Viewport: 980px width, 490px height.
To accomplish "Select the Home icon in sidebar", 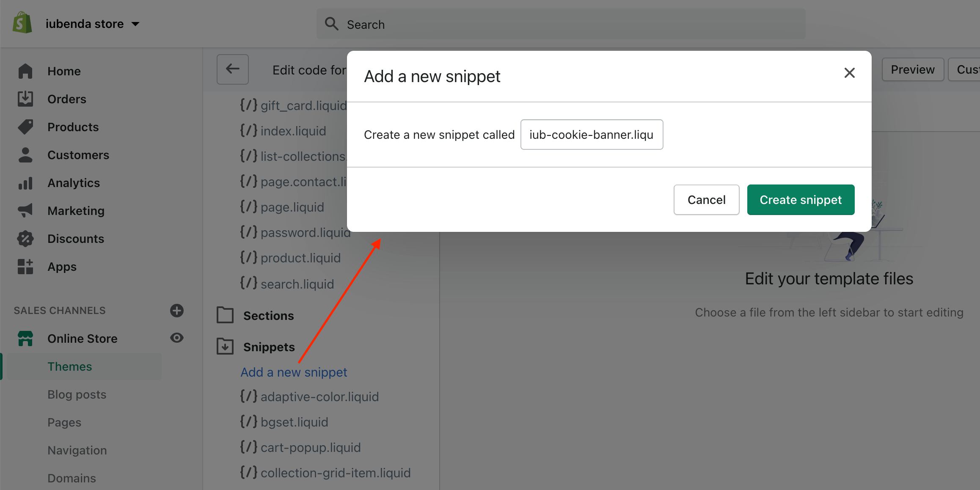I will tap(25, 71).
